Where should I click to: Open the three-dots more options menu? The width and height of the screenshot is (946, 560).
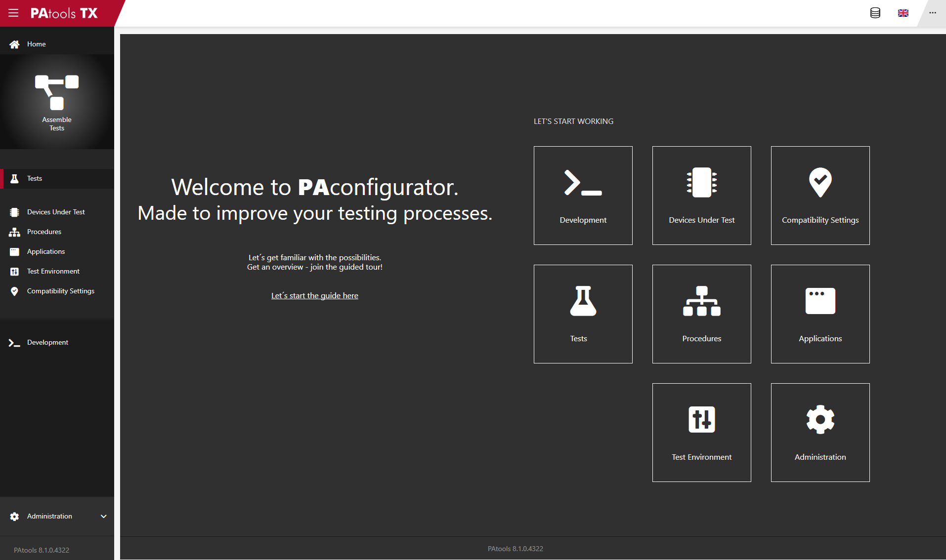pos(932,13)
